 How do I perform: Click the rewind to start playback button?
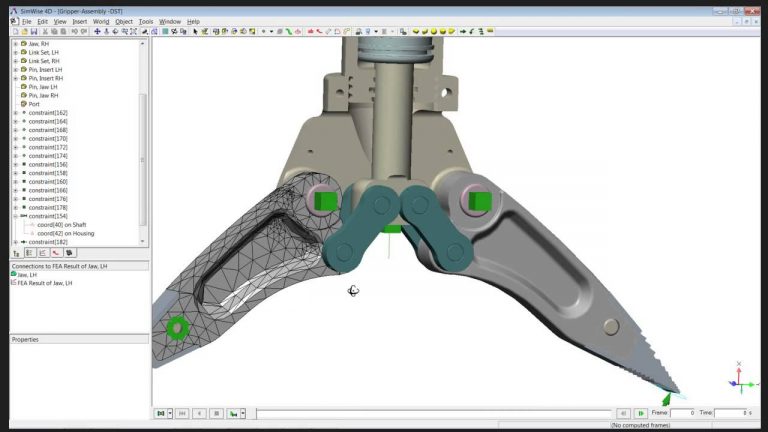click(182, 413)
